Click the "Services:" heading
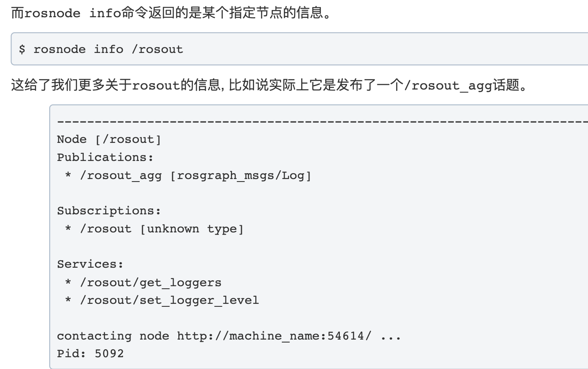 90,264
